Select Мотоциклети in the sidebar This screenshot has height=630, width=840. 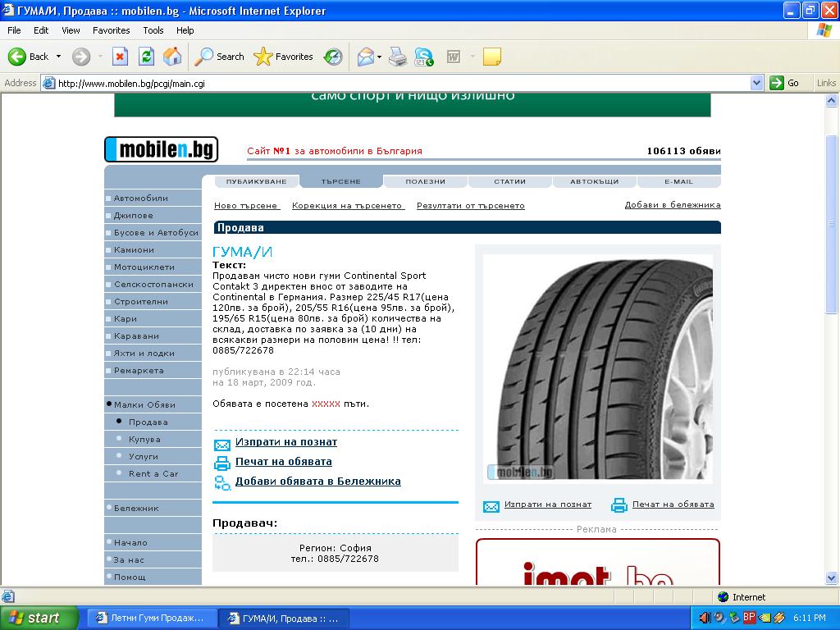pyautogui.click(x=144, y=267)
